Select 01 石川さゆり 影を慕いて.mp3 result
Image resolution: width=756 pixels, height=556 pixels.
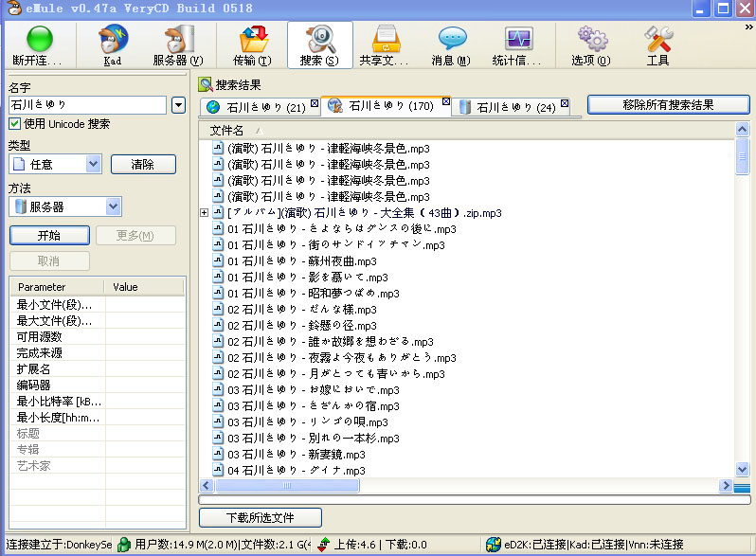(308, 278)
